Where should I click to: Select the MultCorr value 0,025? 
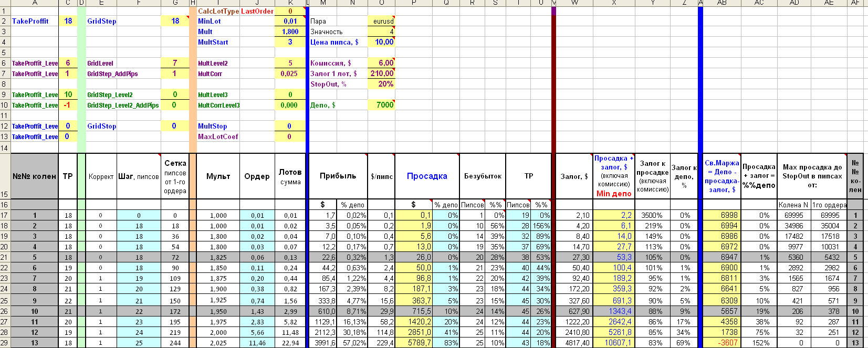(x=290, y=73)
